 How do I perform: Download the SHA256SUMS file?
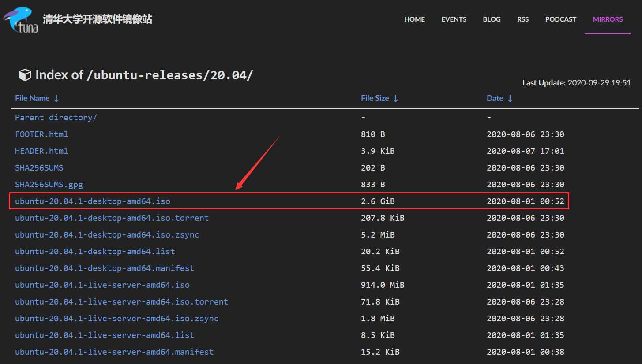pos(39,168)
